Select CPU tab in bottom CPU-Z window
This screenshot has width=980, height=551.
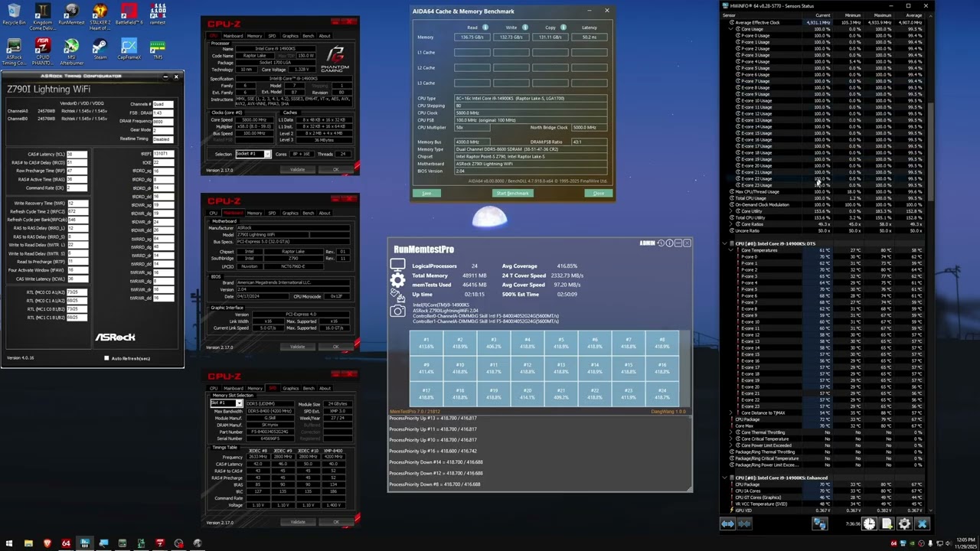click(x=214, y=388)
